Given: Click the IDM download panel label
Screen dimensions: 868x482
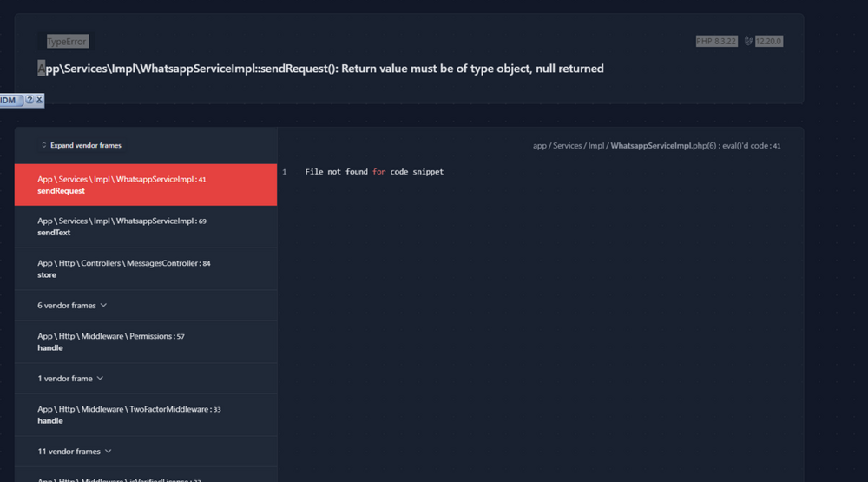Looking at the screenshot, I should (9, 100).
